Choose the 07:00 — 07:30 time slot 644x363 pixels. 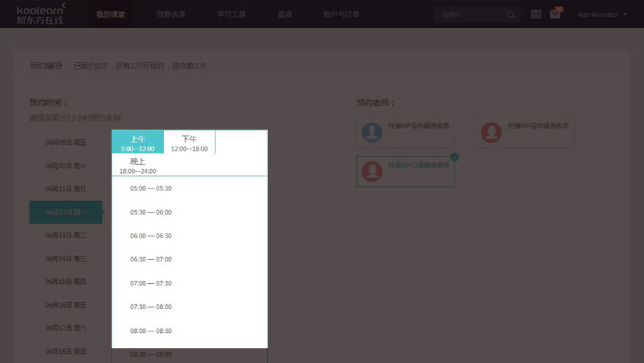tap(151, 283)
